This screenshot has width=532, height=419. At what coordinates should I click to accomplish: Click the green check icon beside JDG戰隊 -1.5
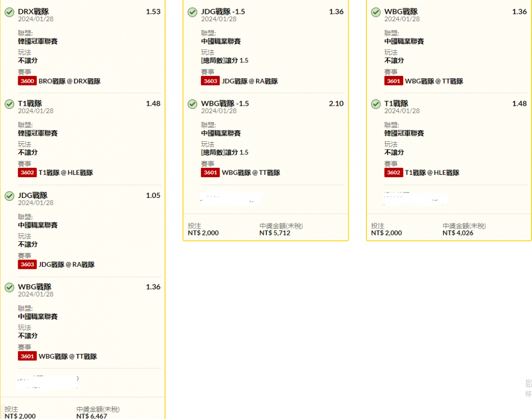tap(193, 12)
